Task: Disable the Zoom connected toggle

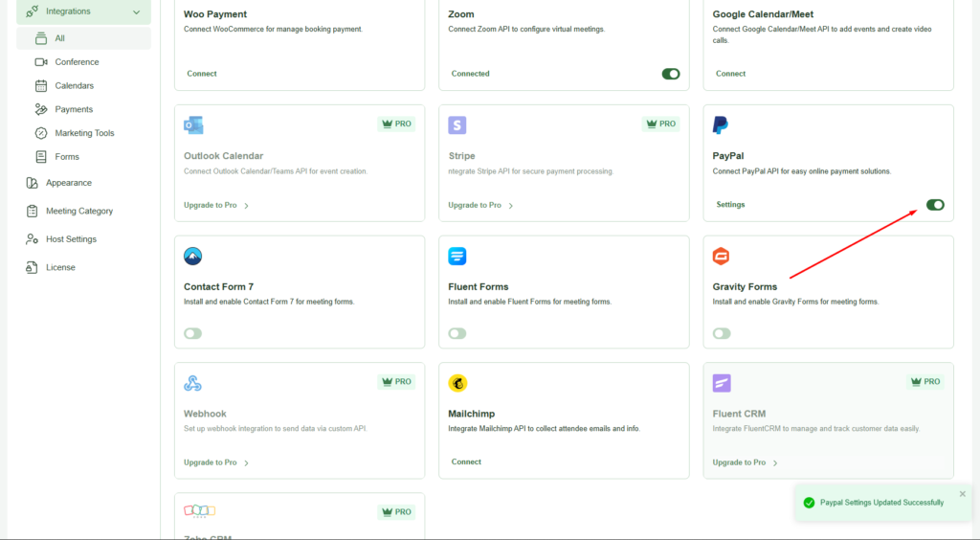Action: [x=671, y=74]
